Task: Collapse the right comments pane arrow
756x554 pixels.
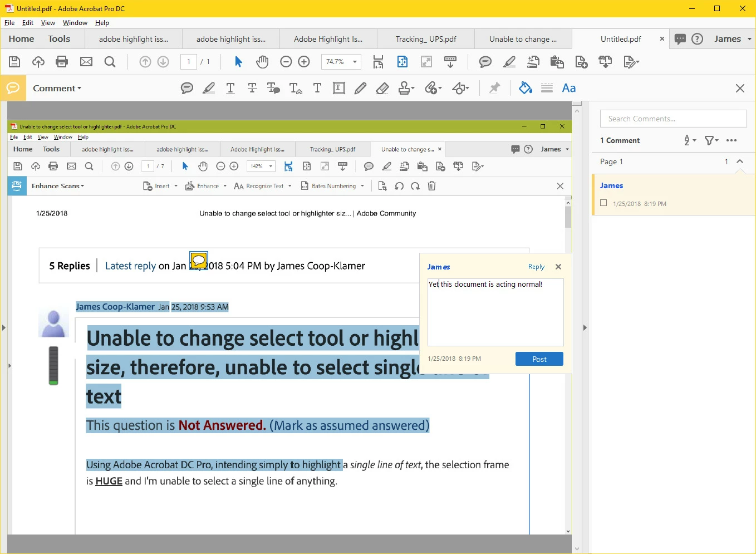Action: click(x=585, y=327)
